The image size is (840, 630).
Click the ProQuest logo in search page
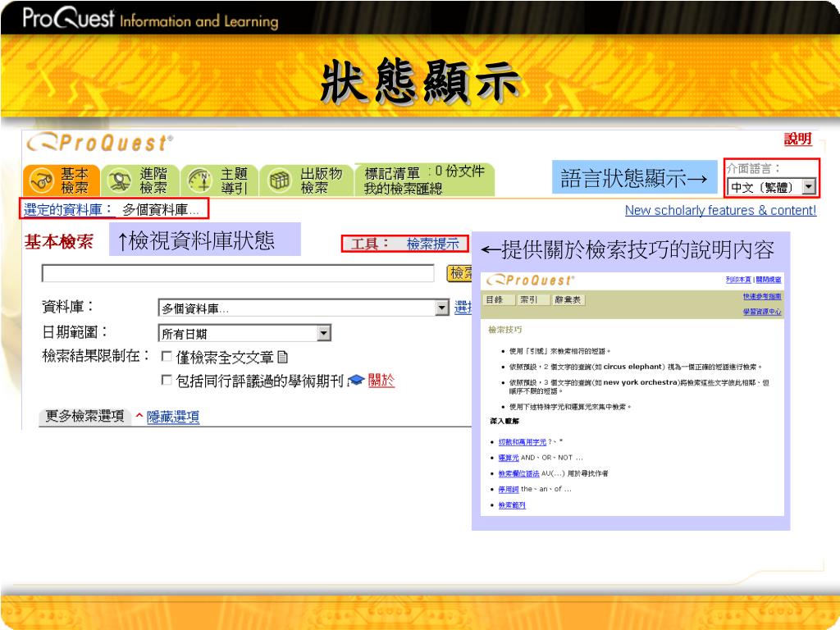click(100, 143)
